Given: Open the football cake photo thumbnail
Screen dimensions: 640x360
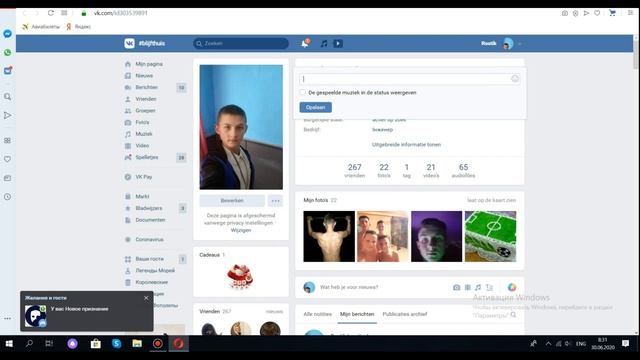Looking at the screenshot, I should [x=490, y=236].
